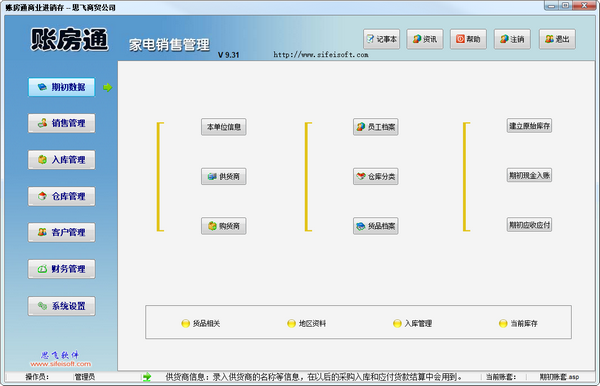Click the 管理员 operator status text
The width and height of the screenshot is (600, 386).
coord(85,377)
